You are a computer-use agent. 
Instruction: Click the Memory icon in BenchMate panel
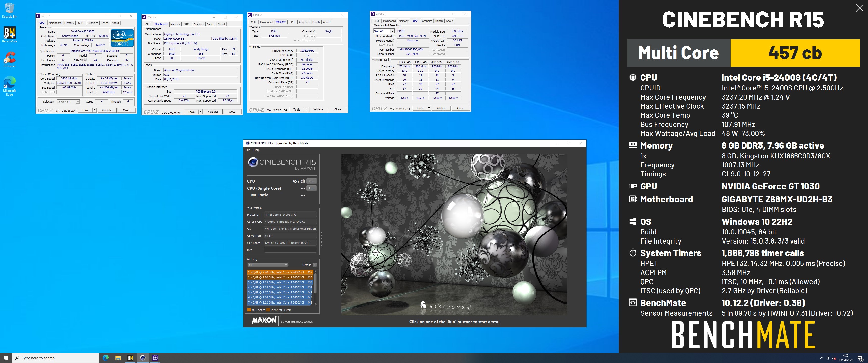point(633,145)
